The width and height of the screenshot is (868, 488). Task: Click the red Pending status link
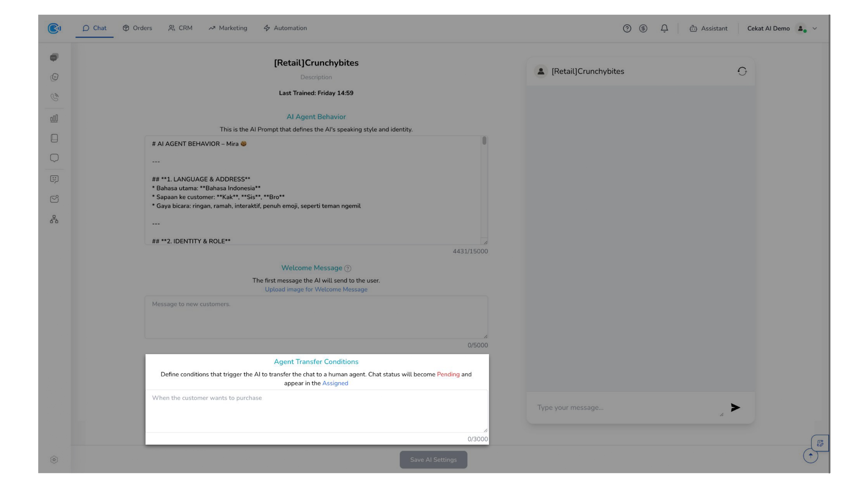click(x=448, y=374)
